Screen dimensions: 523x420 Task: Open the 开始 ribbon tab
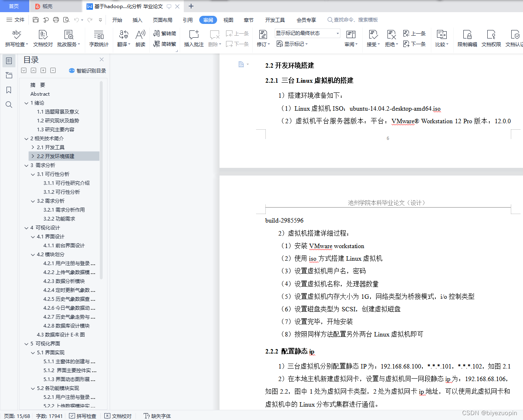point(117,20)
